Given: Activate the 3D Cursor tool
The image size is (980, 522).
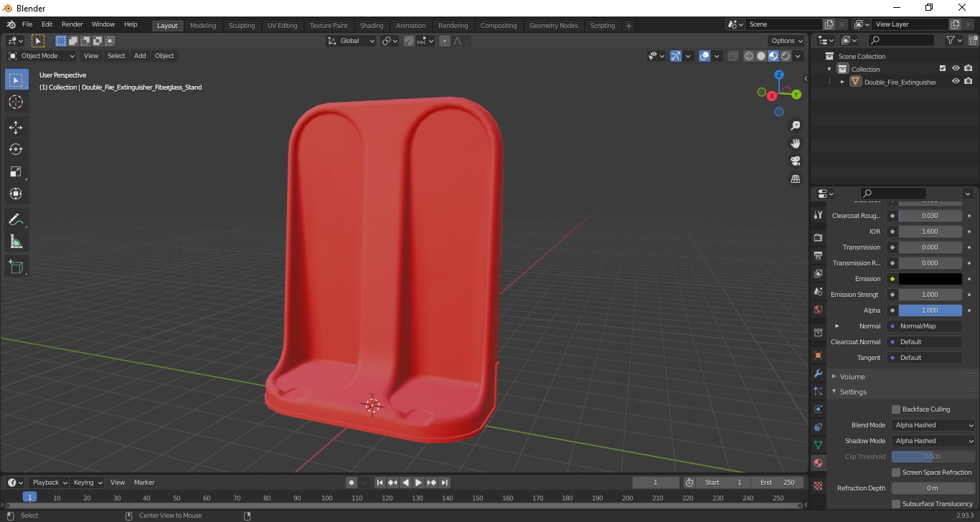Looking at the screenshot, I should click(16, 102).
